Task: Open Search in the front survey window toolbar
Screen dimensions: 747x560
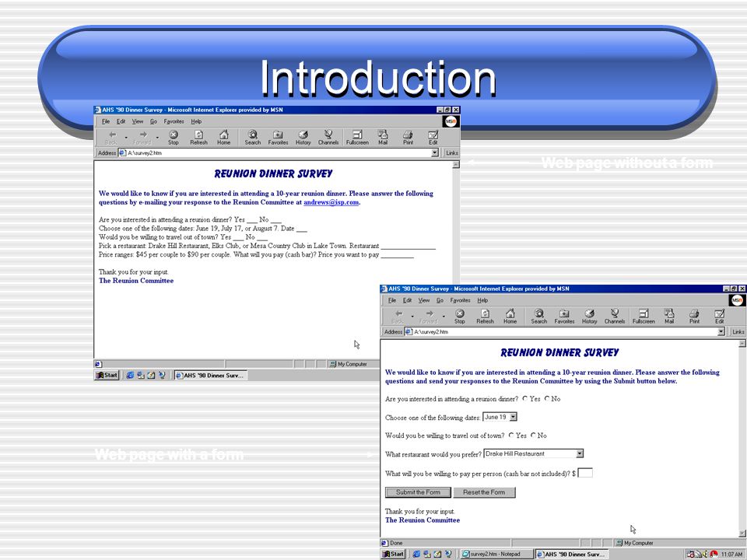Action: [x=538, y=317]
